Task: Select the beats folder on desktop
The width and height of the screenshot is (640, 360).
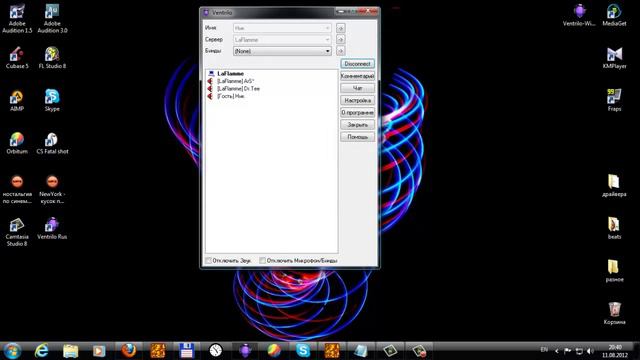Action: pos(614,228)
